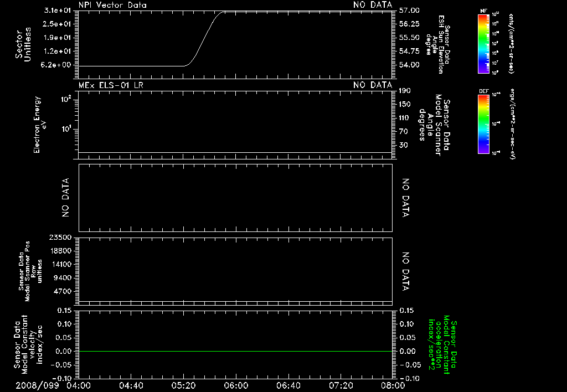
Task: Click the 'NO DATA' label right of scanner position panel
Action: point(405,272)
